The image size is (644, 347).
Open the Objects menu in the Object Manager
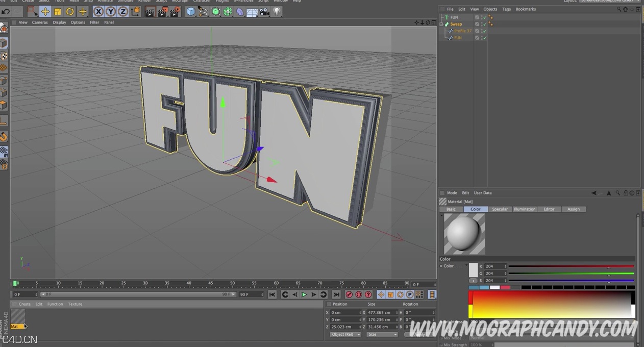click(x=490, y=9)
